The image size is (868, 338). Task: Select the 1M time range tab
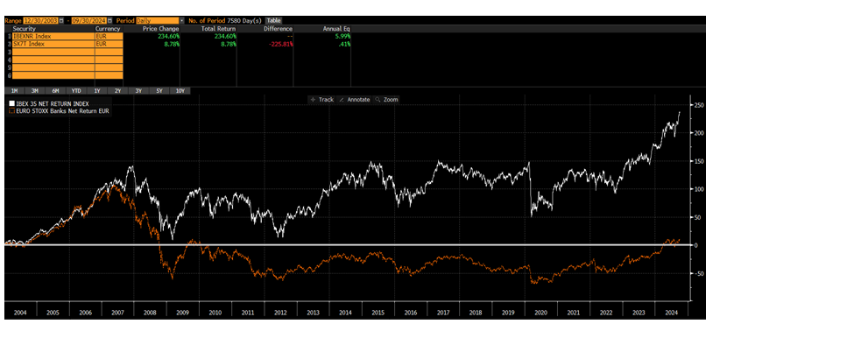pyautogui.click(x=14, y=91)
